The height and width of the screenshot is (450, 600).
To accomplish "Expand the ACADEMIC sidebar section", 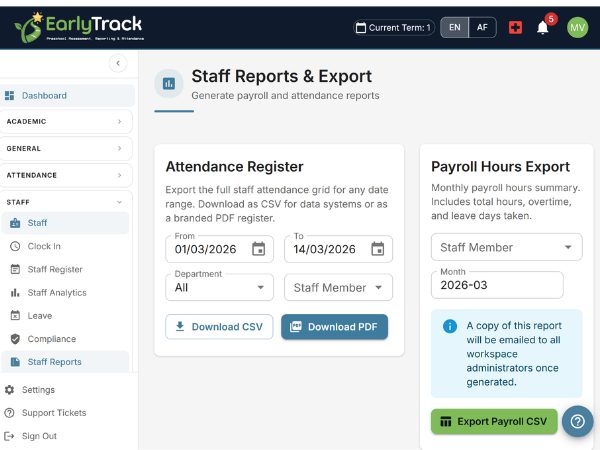I will tap(66, 122).
